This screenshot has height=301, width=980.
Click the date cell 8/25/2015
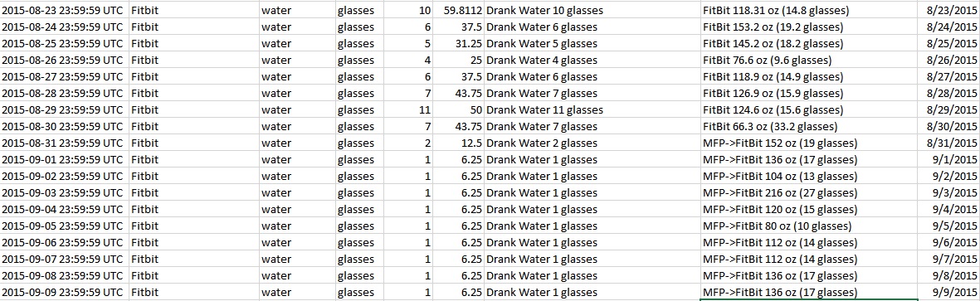(x=948, y=44)
